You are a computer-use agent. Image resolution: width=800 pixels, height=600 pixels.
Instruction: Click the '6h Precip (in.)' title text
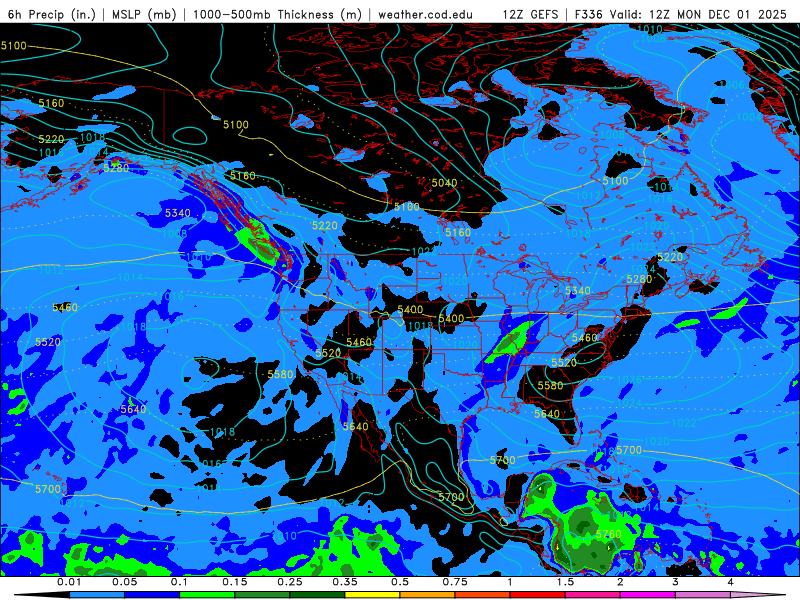tap(52, 14)
